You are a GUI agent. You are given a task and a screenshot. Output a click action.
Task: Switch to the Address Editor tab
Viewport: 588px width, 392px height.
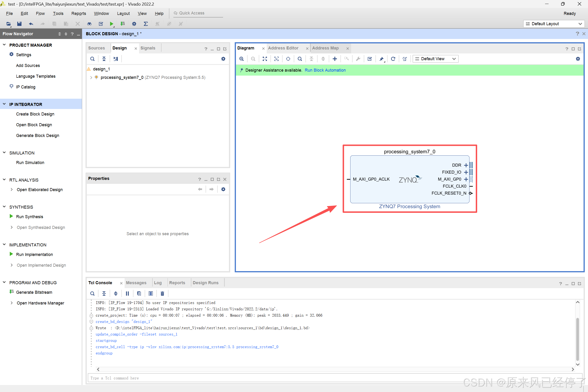click(283, 48)
